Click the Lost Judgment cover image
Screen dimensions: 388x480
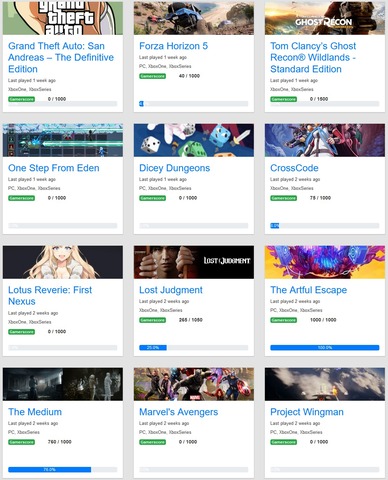click(x=194, y=262)
